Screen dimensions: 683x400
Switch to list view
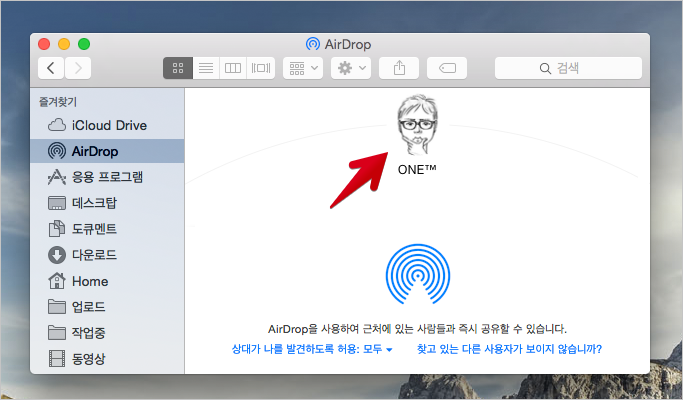(x=206, y=68)
